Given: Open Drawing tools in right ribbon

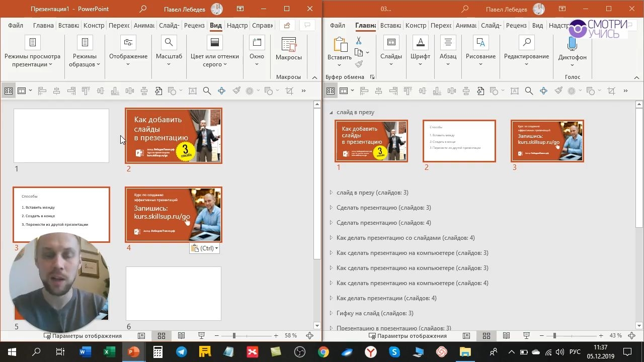Looking at the screenshot, I should pos(480,51).
